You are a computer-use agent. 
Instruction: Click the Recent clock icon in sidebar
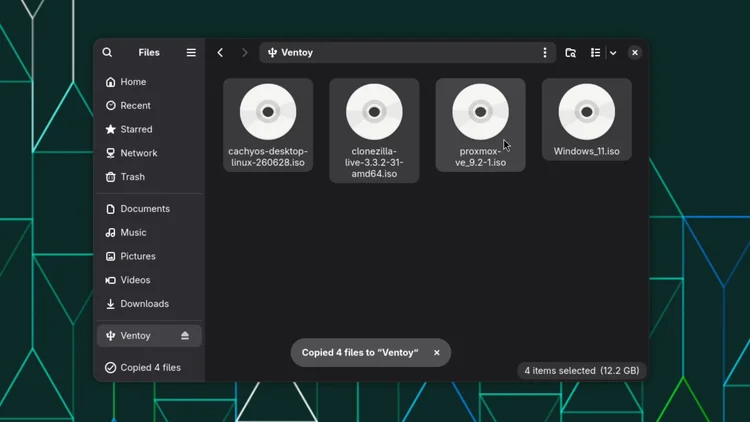click(110, 105)
